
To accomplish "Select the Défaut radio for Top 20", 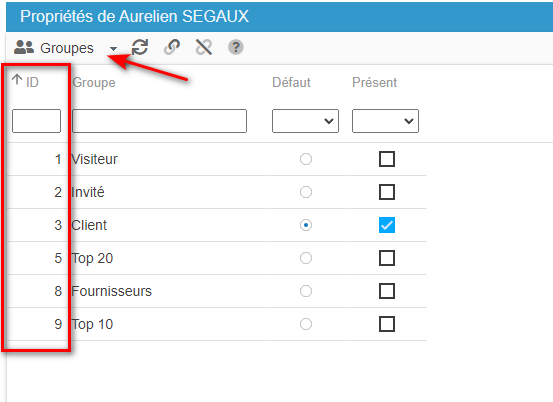I will [x=306, y=258].
